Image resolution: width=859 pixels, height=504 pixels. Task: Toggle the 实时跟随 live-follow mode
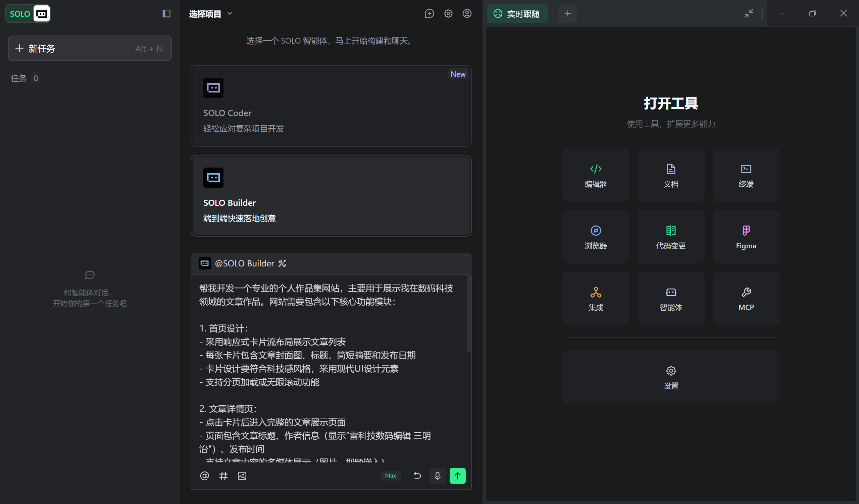(x=517, y=13)
